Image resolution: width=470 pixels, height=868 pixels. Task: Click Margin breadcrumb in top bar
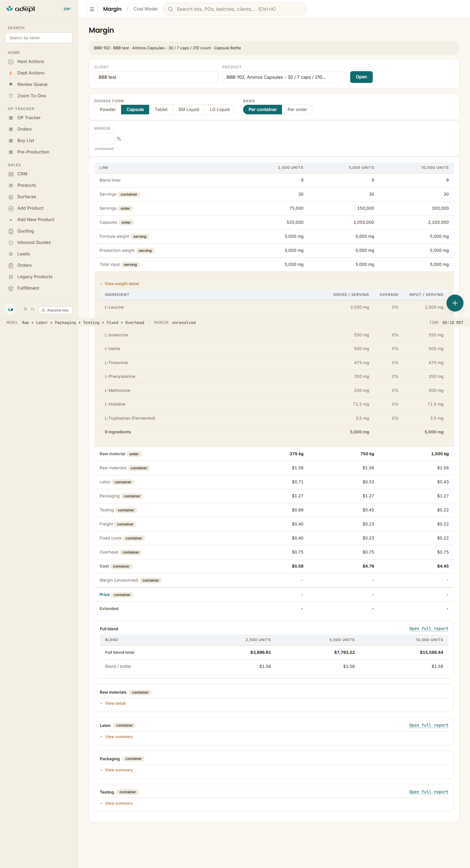pos(112,9)
